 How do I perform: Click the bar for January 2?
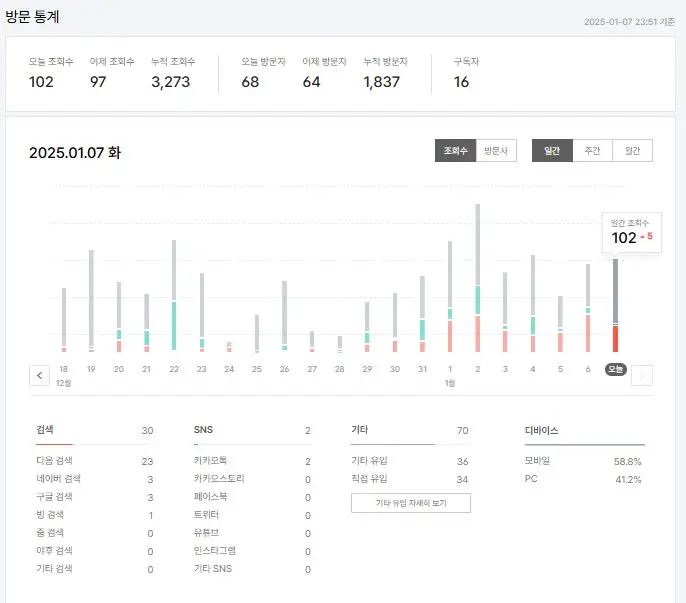pos(478,278)
